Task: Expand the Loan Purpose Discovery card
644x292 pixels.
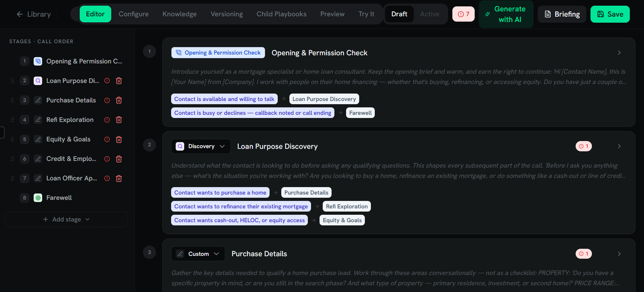Action: point(619,146)
